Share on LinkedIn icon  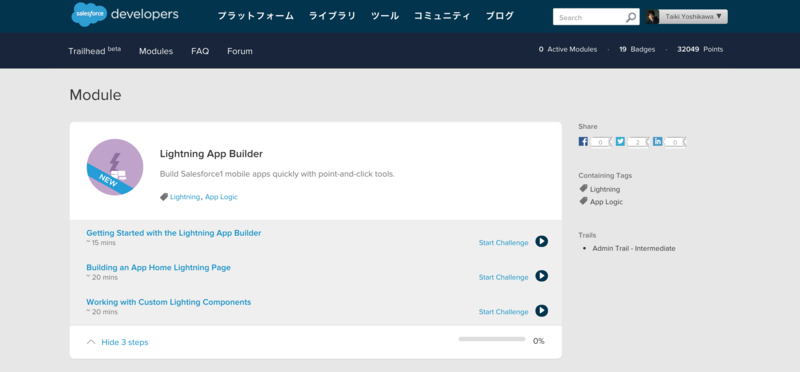658,142
